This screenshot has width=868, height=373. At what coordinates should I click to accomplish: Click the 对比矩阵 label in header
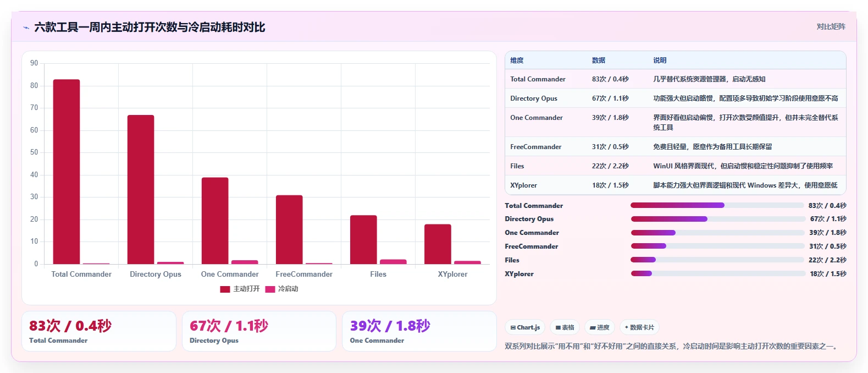point(831,26)
